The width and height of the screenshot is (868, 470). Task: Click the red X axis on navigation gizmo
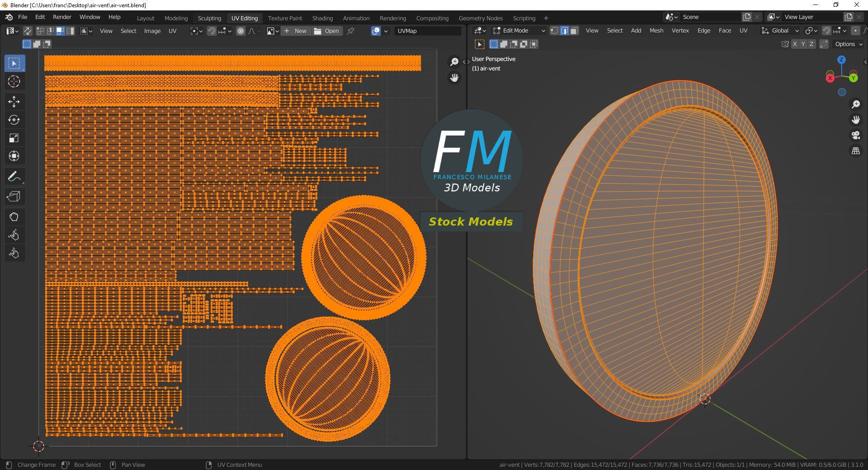830,78
